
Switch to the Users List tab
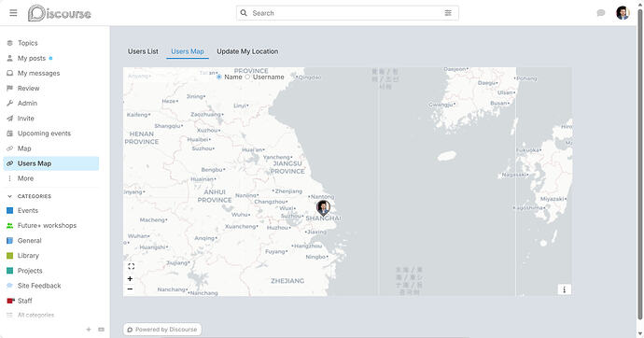point(143,51)
